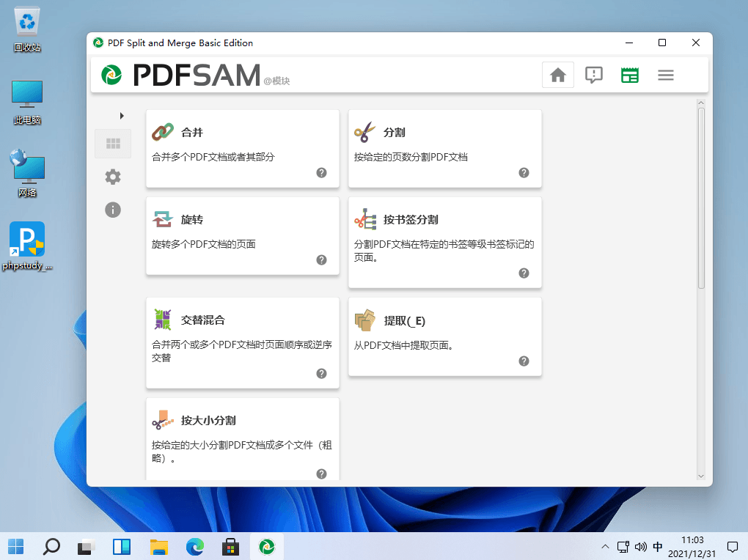Go to the PDFsam home dashboard

point(558,75)
